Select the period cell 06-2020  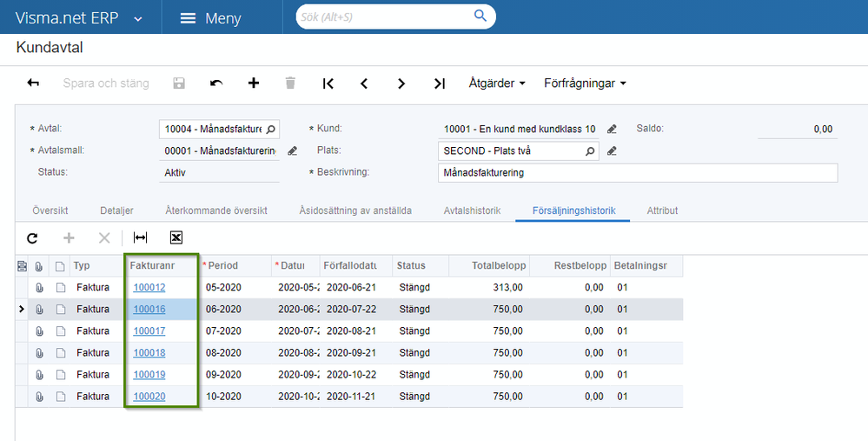[235, 309]
